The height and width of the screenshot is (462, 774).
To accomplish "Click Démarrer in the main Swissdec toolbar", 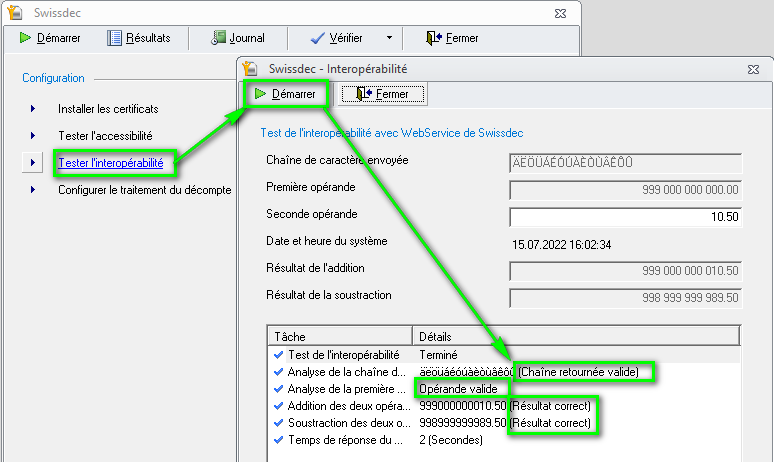I will coord(50,38).
